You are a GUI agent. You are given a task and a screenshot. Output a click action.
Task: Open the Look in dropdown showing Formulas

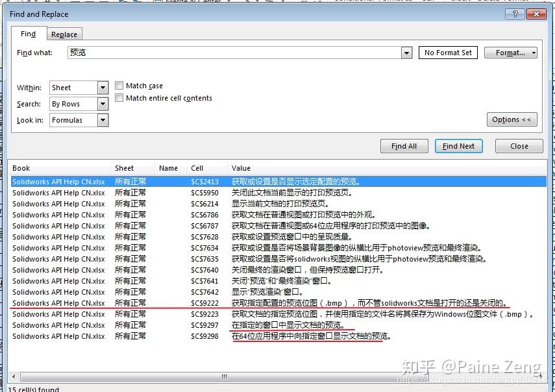pos(79,120)
